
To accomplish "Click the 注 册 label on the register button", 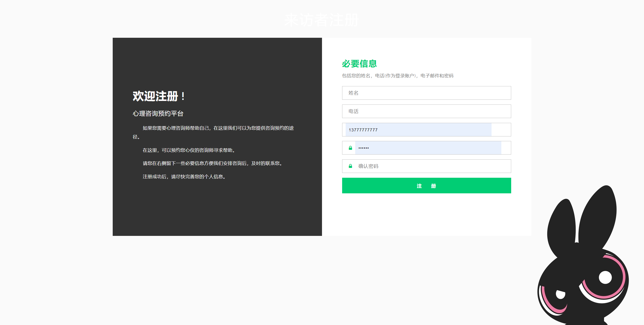I will [426, 186].
